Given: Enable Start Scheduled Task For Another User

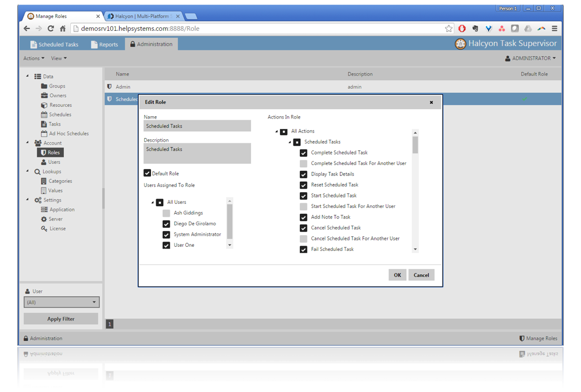Looking at the screenshot, I should point(303,206).
